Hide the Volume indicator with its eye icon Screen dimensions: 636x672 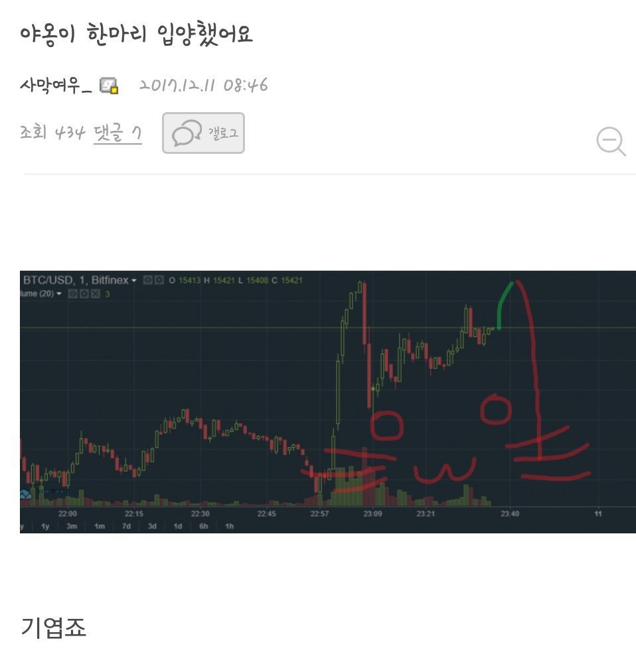(x=73, y=294)
